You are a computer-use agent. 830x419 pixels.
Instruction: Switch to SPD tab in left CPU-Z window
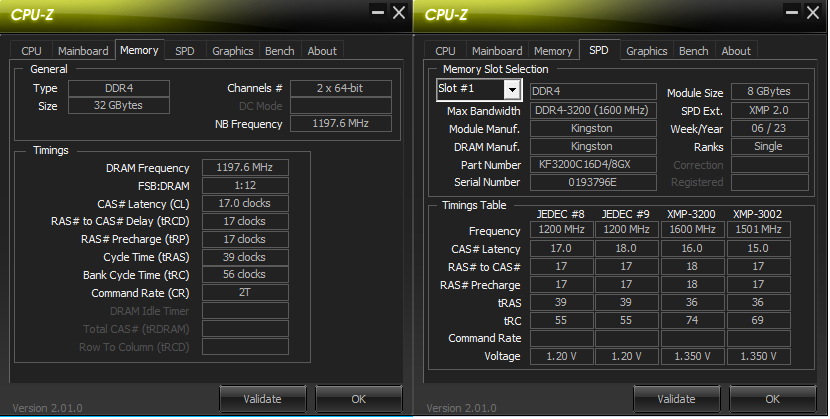(x=185, y=51)
